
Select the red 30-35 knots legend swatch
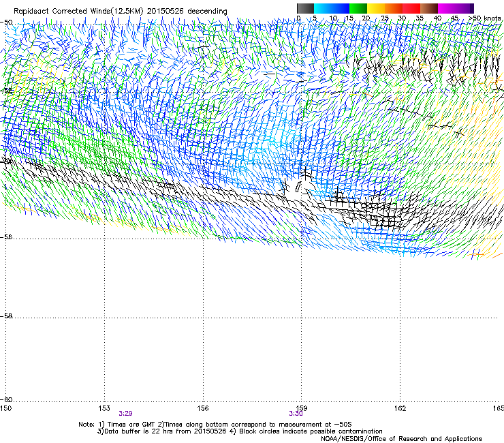[x=411, y=8]
